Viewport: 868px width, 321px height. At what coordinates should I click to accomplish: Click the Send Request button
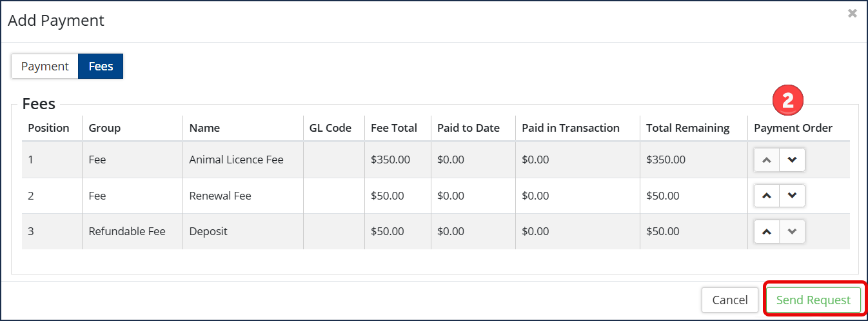pos(813,300)
